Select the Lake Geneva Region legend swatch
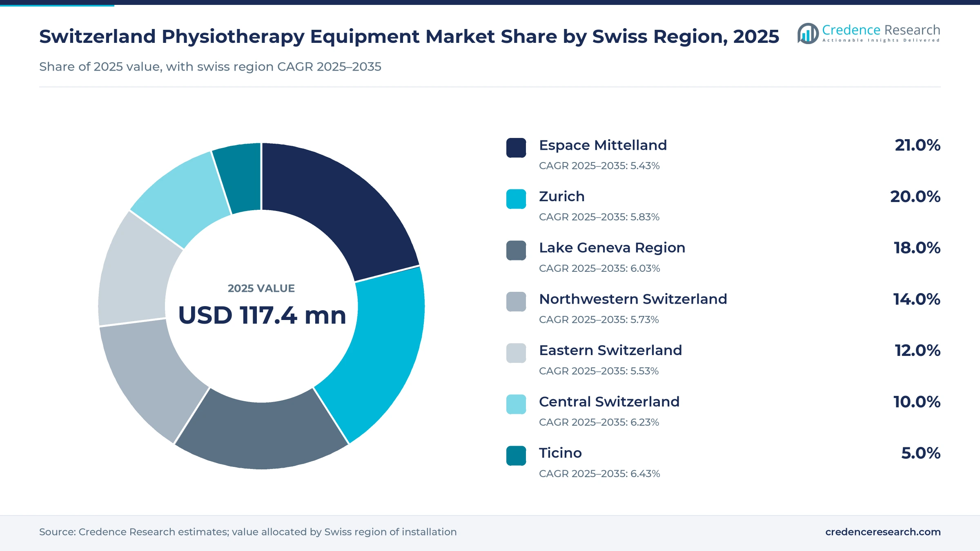Viewport: 980px width, 551px height. (516, 250)
